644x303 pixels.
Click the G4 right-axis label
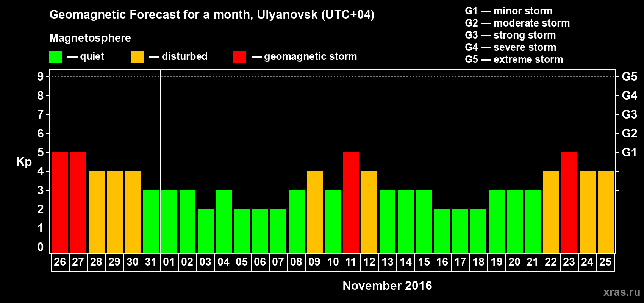(630, 95)
